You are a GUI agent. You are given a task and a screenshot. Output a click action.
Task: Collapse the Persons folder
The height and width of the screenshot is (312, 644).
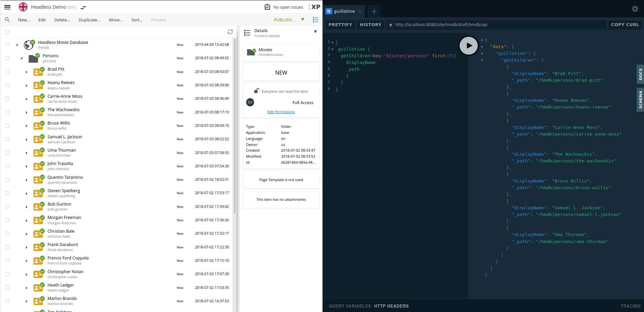pyautogui.click(x=22, y=58)
